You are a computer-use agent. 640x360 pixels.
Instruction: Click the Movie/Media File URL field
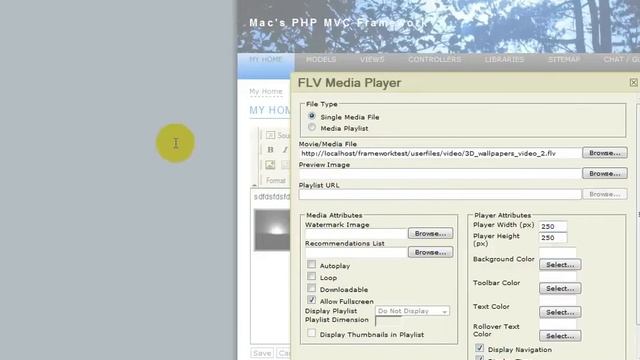pyautogui.click(x=440, y=153)
